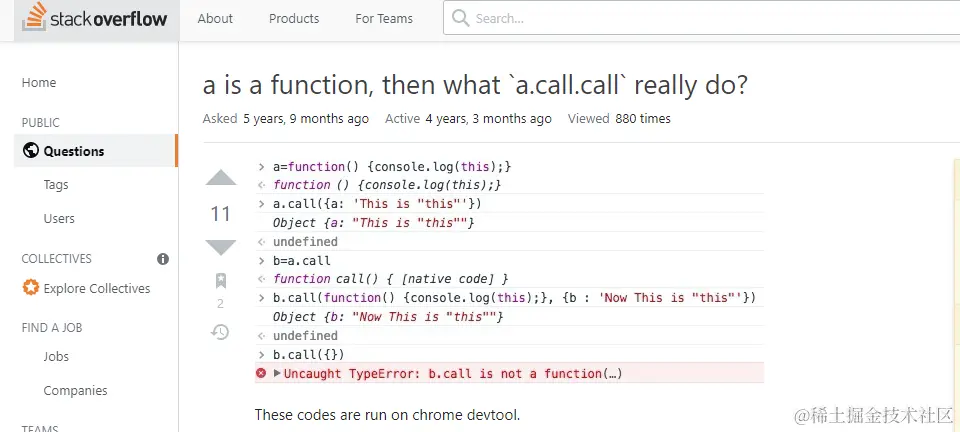Click the code line 'b=a.call'
The width and height of the screenshot is (960, 432).
(302, 261)
